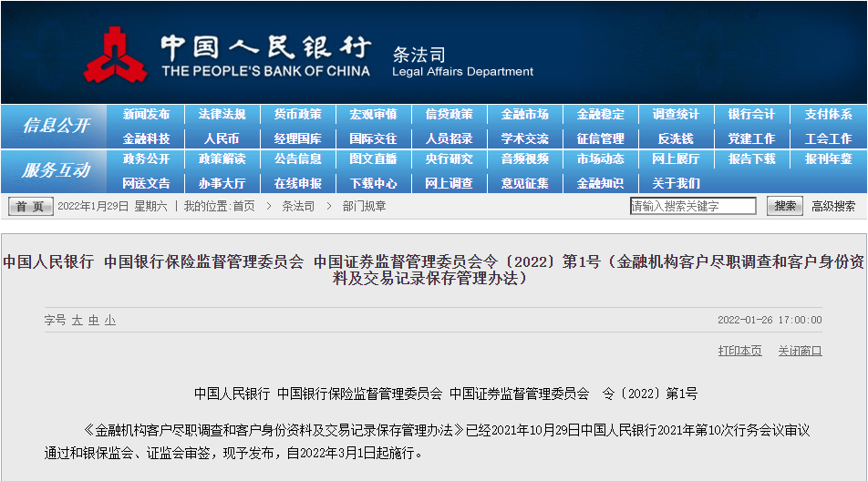Follow the 首页 breadcrumb link
The width and height of the screenshot is (868, 481).
pos(243,206)
